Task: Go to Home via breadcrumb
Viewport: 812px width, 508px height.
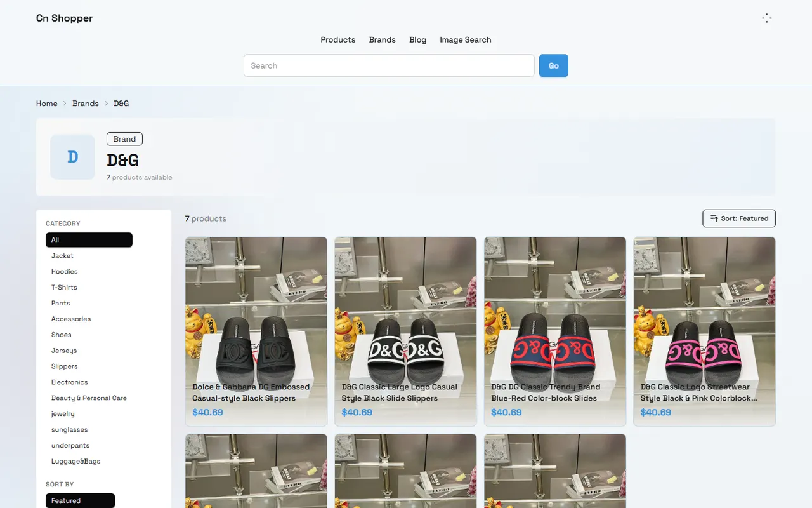Action: click(x=47, y=104)
